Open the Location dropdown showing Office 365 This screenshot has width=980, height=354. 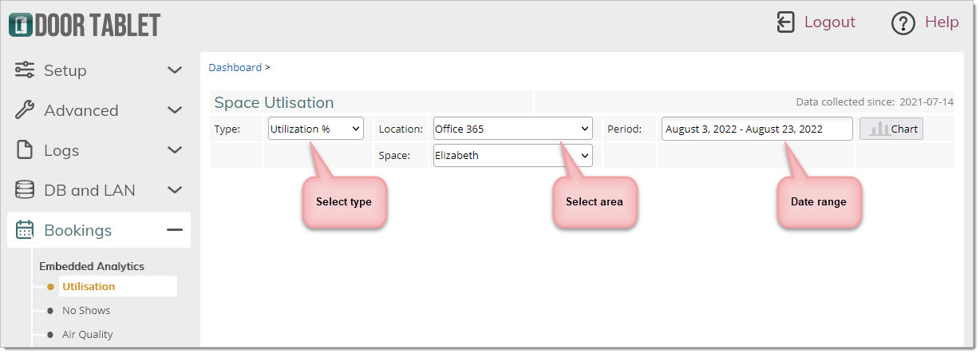[x=512, y=129]
